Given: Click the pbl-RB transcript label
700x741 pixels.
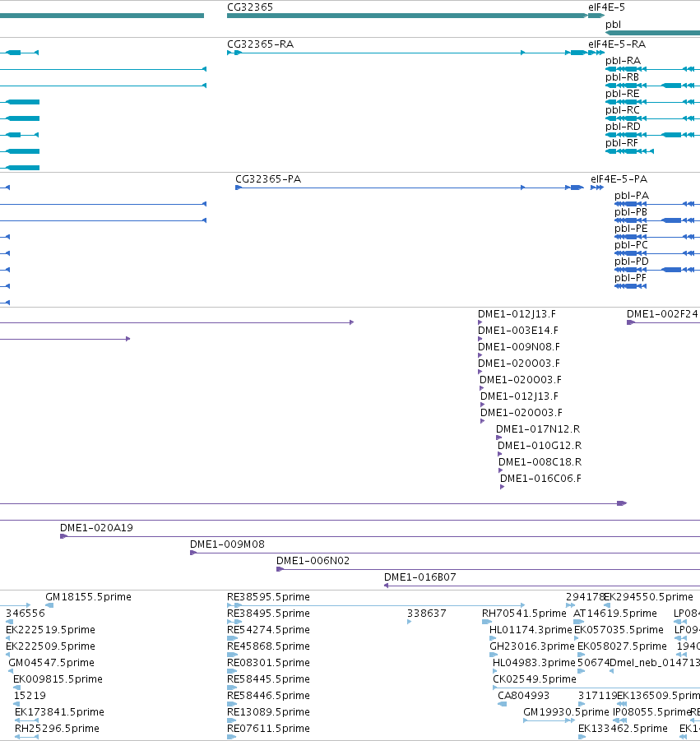Looking at the screenshot, I should coord(622,77).
